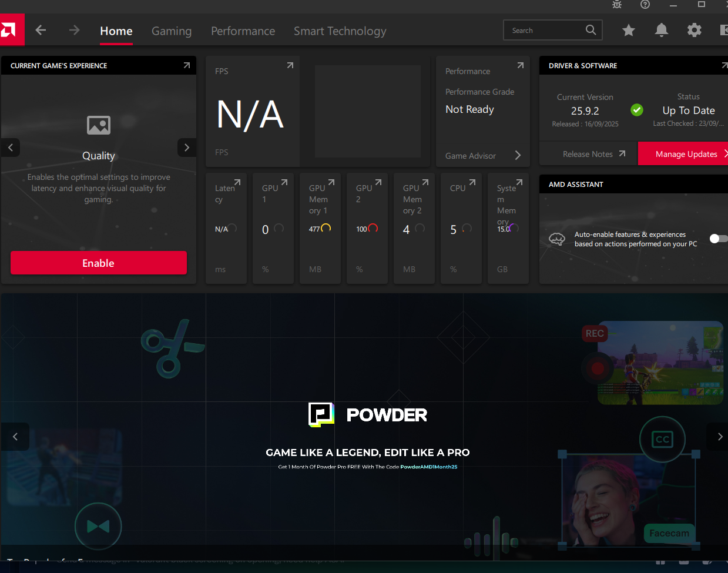
Task: Expand the GPU 1 metric tile arrow
Action: coord(284,182)
